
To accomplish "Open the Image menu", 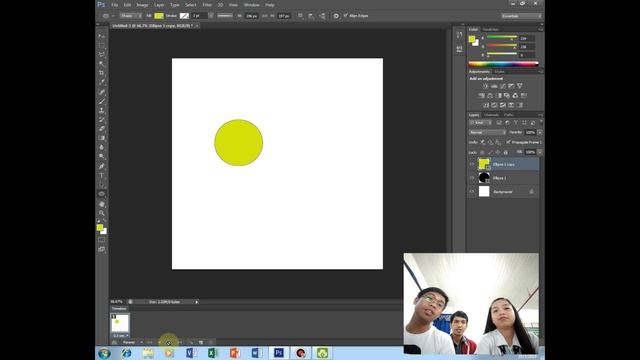I will click(142, 5).
